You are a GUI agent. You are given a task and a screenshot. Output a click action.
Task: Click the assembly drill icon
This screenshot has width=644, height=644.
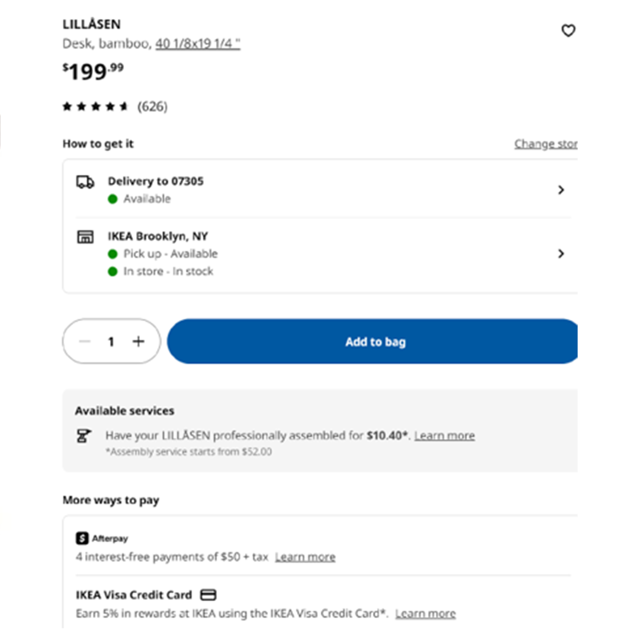(83, 436)
